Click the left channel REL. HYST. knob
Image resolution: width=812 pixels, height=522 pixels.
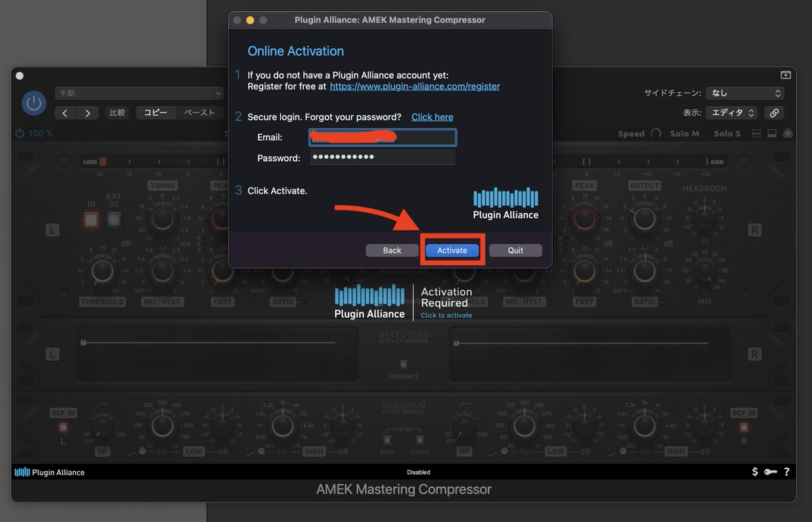coord(162,271)
